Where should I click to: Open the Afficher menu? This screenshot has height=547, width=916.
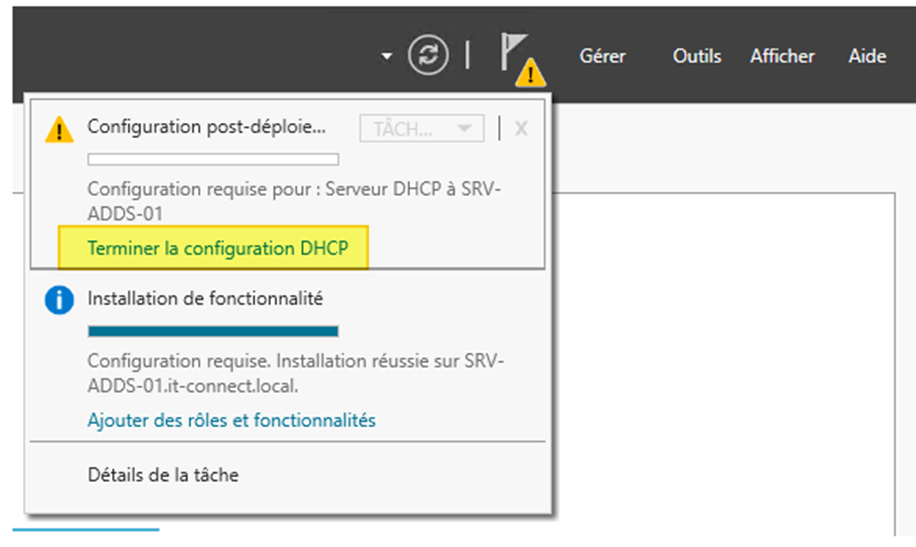pos(782,56)
